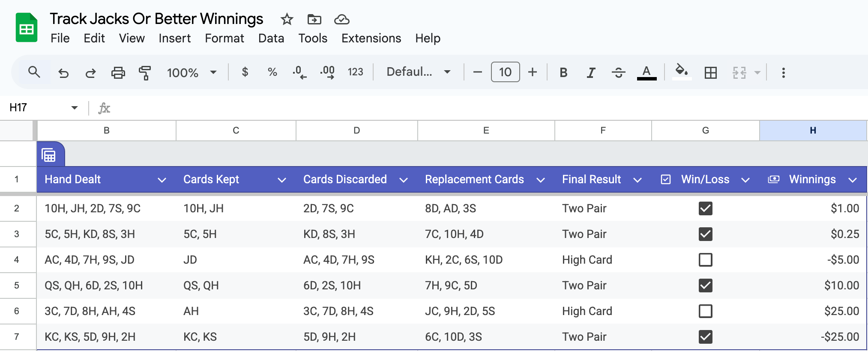This screenshot has width=868, height=351.
Task: Star this spreadsheet
Action: click(287, 19)
